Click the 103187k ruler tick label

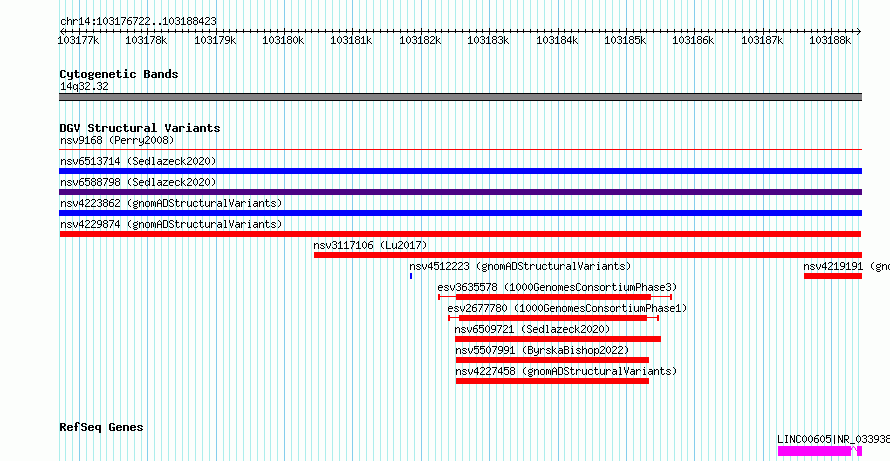tap(763, 40)
